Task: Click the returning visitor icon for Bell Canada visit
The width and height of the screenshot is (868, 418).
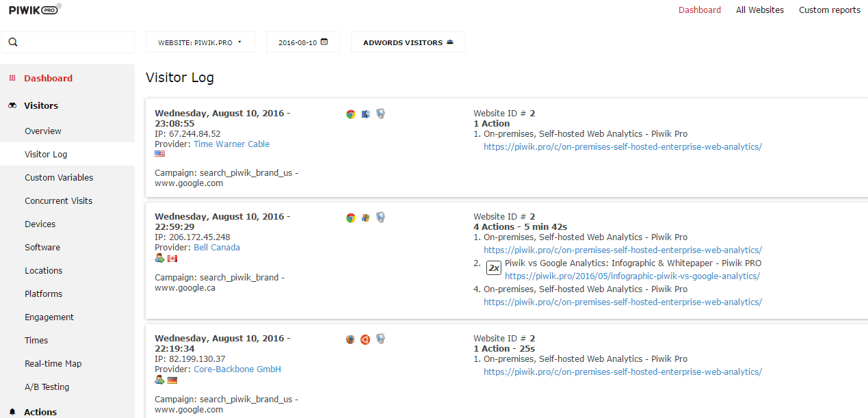Action: pyautogui.click(x=159, y=258)
